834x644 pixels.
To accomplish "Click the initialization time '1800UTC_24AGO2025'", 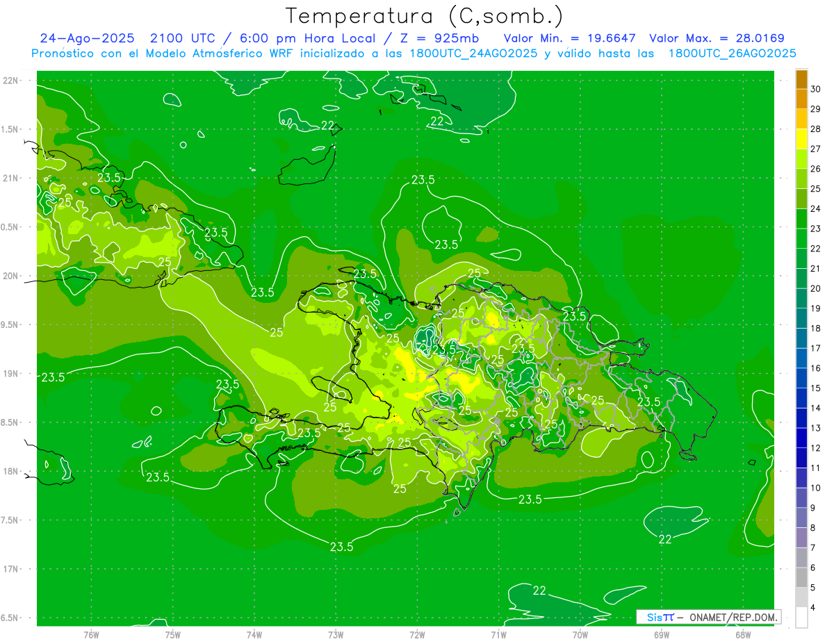I will (x=473, y=53).
